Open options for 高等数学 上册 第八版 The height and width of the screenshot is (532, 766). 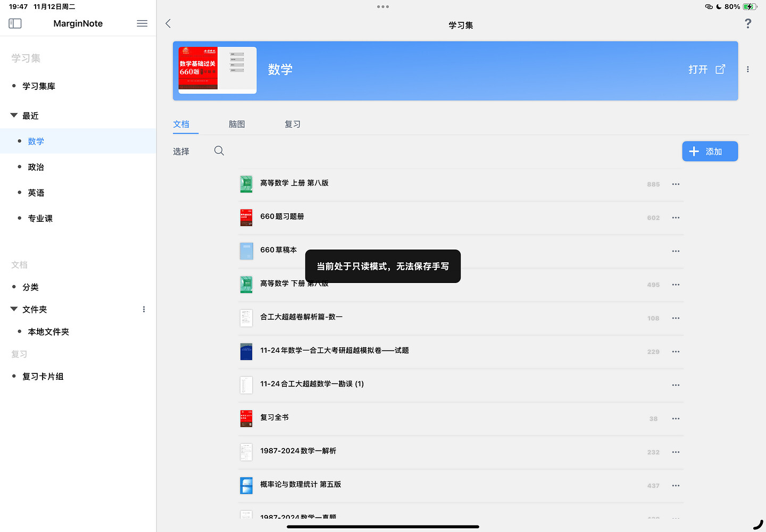[676, 184]
